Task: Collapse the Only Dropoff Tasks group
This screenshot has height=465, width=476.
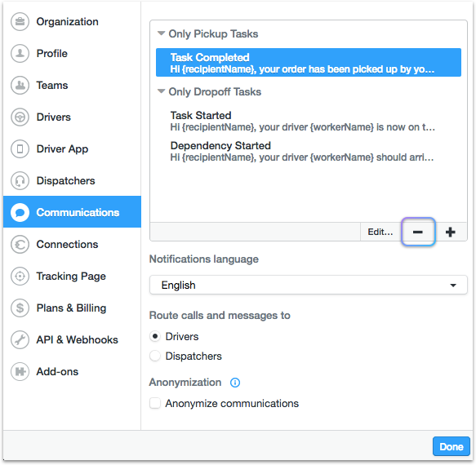Action: [x=161, y=91]
